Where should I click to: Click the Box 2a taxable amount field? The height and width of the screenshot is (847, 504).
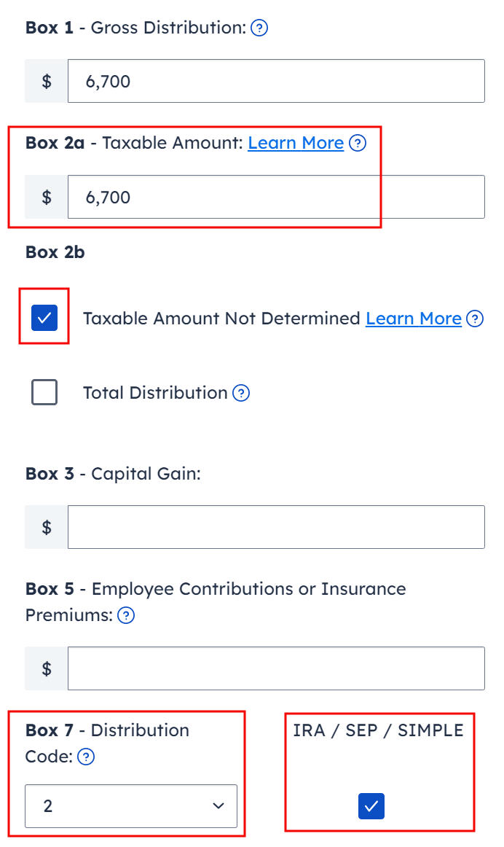[x=276, y=197]
